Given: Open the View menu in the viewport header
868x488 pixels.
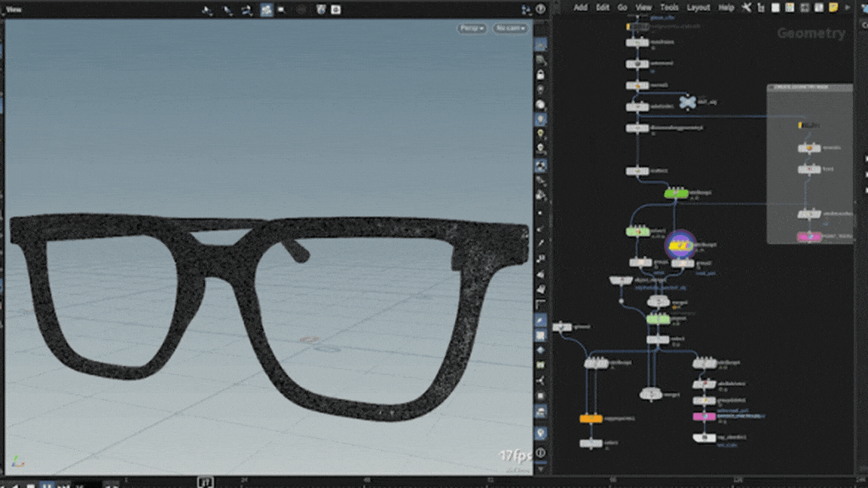Looking at the screenshot, I should click(x=14, y=10).
